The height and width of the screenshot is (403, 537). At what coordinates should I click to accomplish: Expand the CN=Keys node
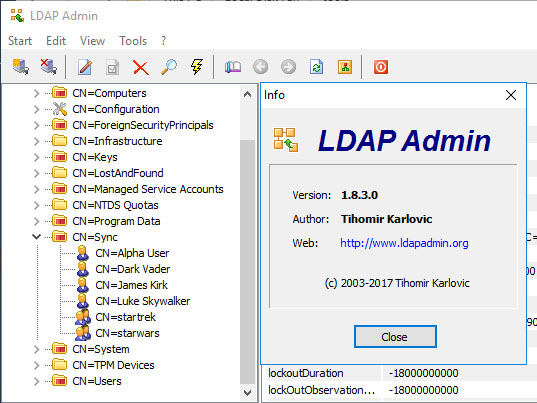coord(37,157)
